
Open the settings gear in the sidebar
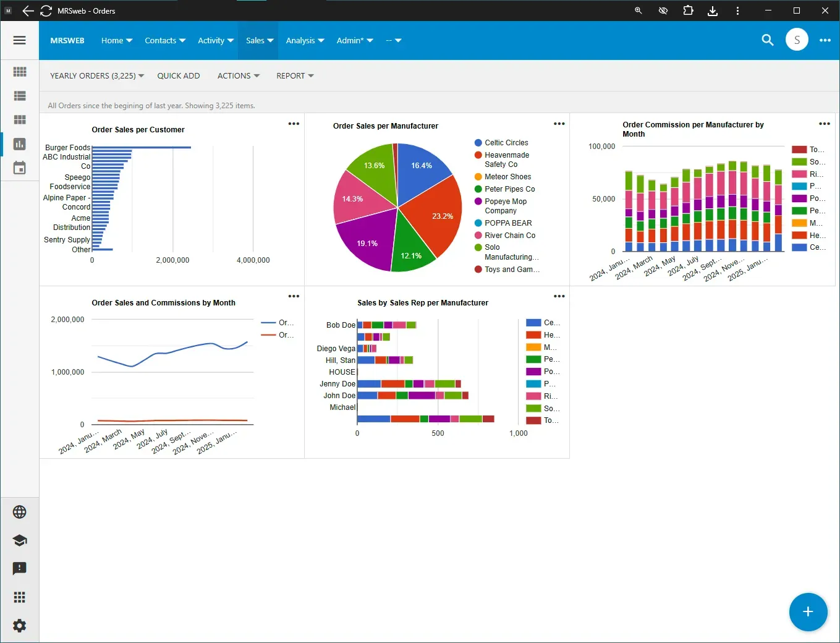point(20,626)
